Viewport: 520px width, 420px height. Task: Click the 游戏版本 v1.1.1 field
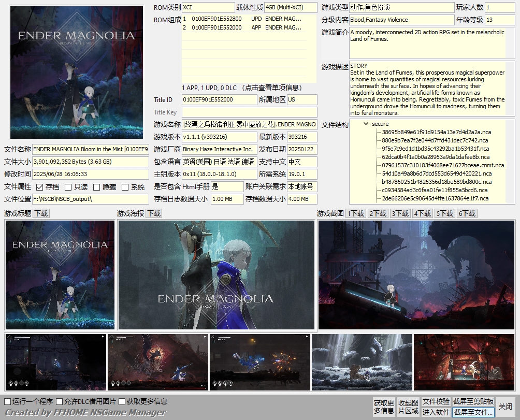tap(219, 137)
